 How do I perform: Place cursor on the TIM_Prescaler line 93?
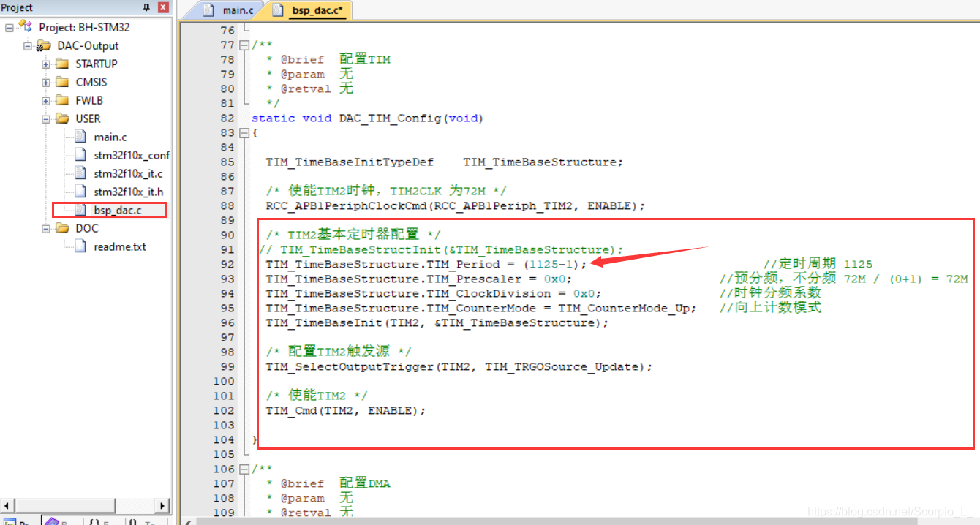[x=419, y=279]
